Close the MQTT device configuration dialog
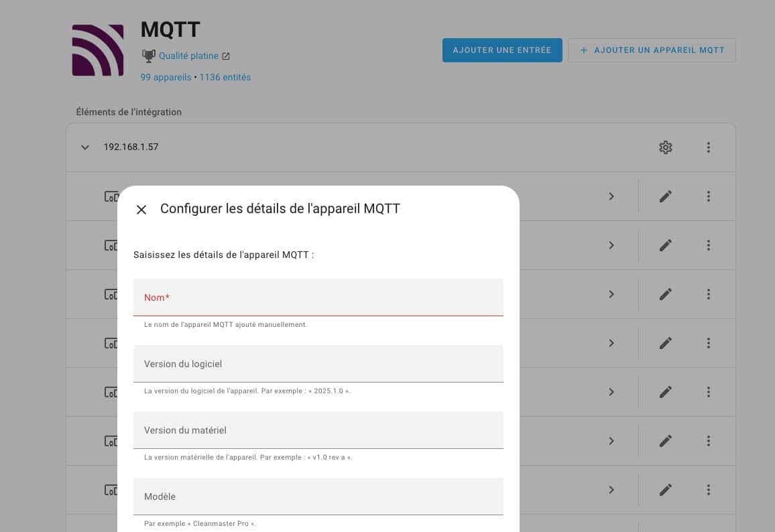Viewport: 775px width, 532px height. pos(141,210)
